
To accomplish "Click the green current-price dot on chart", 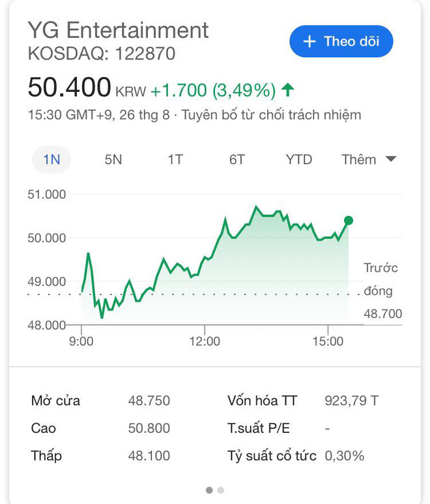I will (x=349, y=220).
